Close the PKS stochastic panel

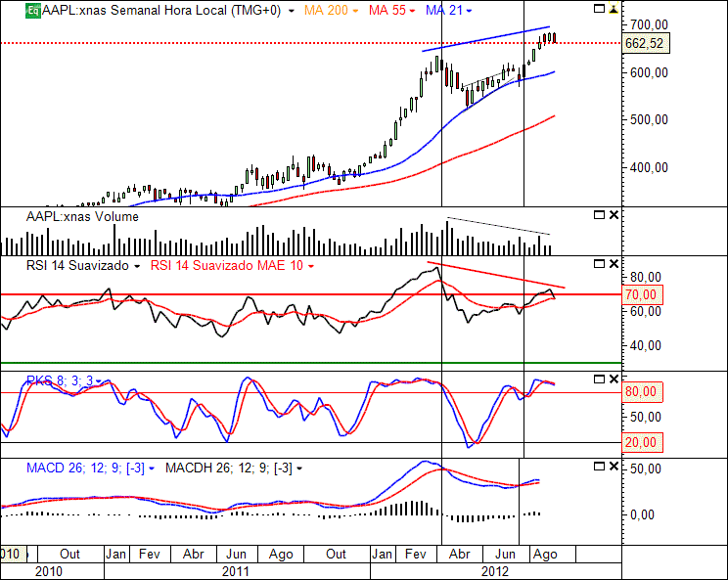(614, 379)
